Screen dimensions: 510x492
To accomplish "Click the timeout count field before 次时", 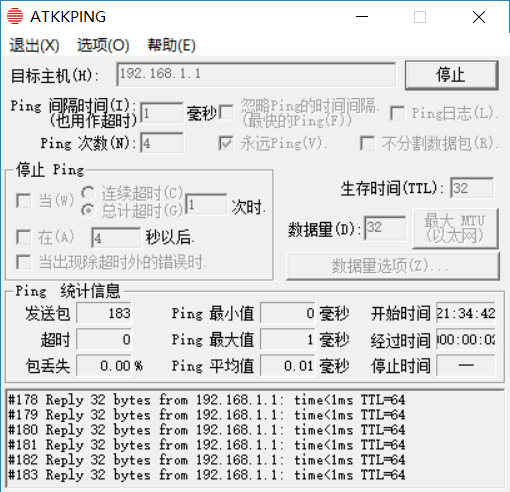I will [206, 204].
